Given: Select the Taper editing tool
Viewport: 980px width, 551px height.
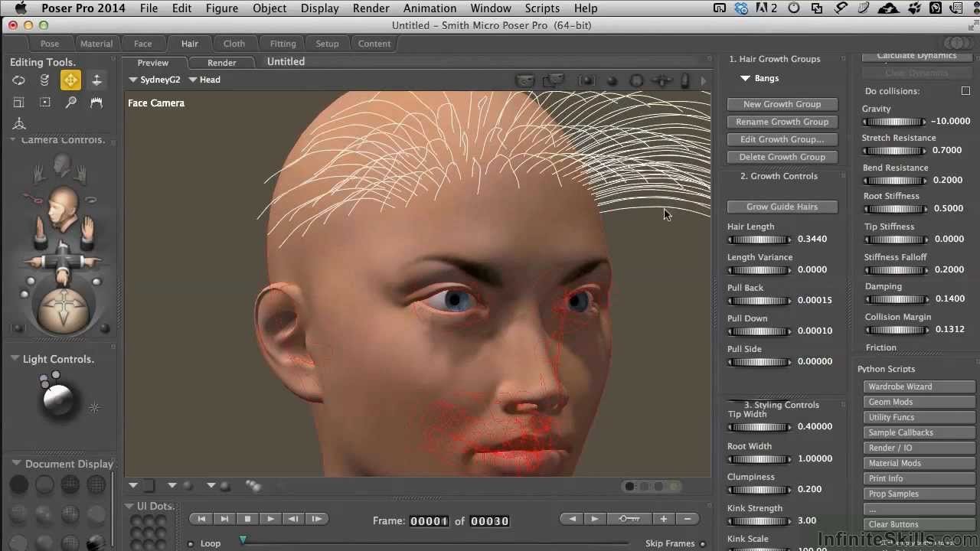Looking at the screenshot, I should pos(44,103).
